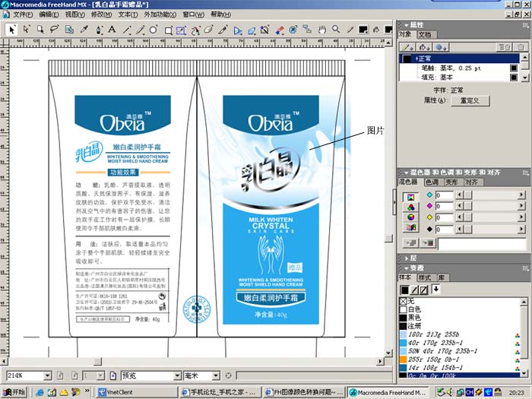This screenshot has width=532, height=399.
Task: Switch to the 文档 tab
Action: point(426,34)
